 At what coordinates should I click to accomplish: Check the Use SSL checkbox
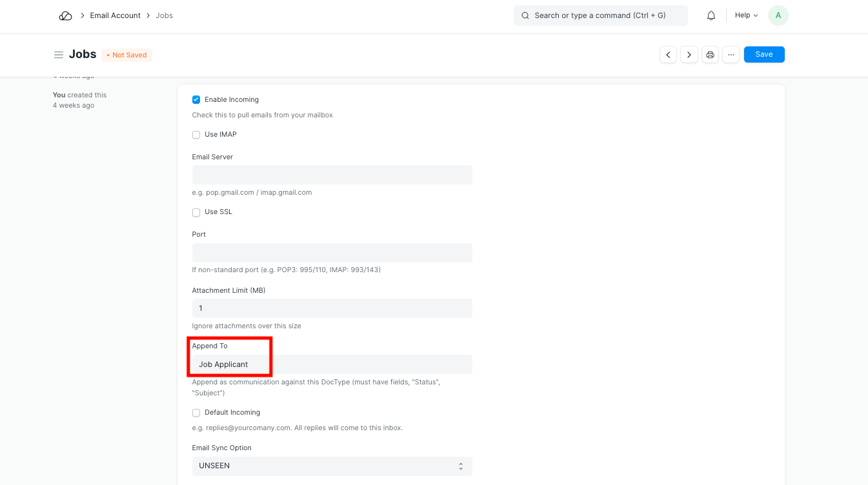click(x=196, y=212)
